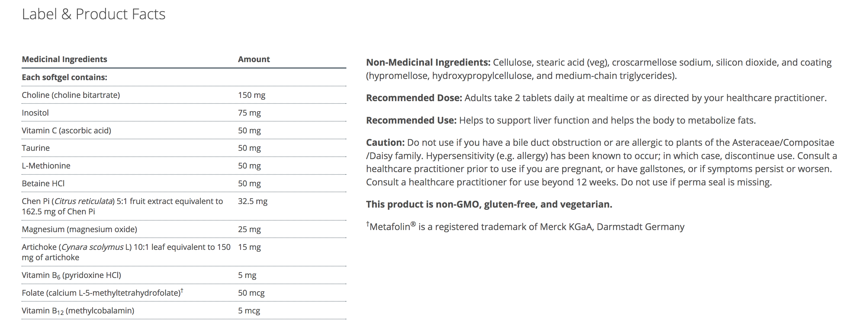Click the Amount column header
Screen dimensions: 868x330
pos(254,59)
